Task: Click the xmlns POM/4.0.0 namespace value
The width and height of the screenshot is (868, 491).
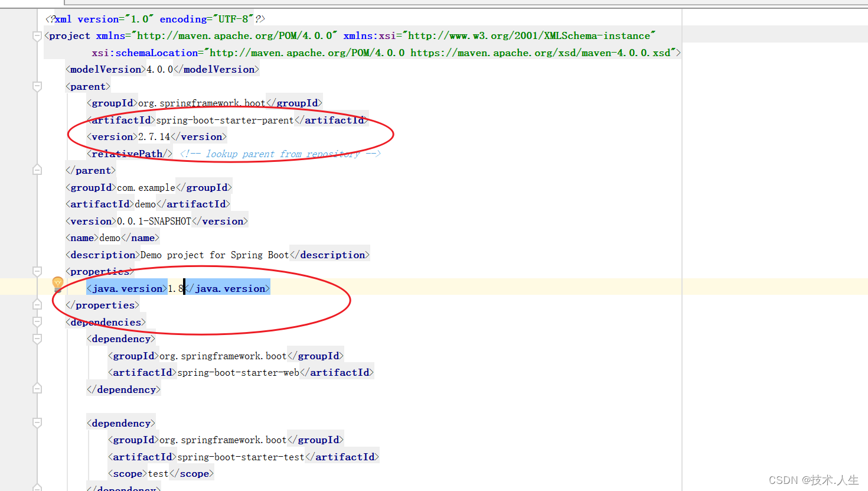Action: coord(235,35)
